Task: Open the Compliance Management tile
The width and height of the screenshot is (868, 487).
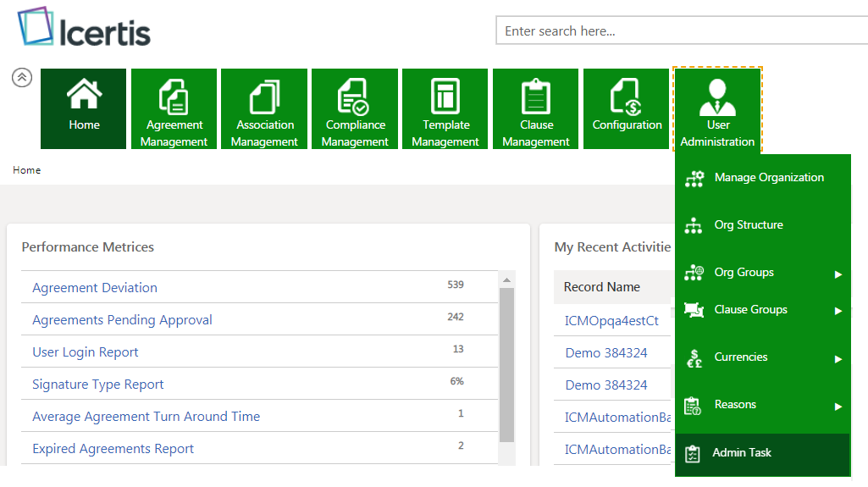Action: (355, 108)
